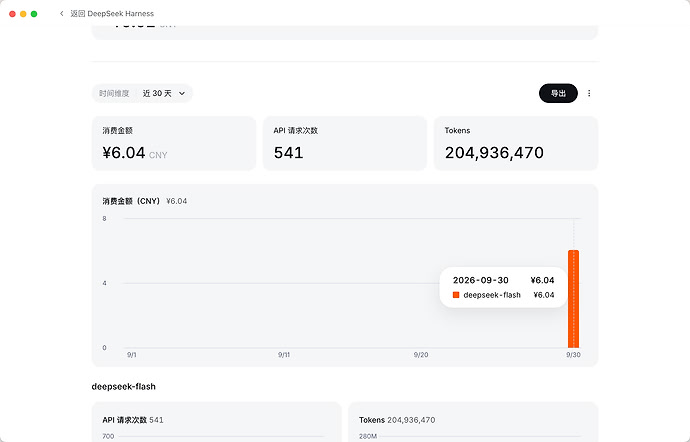Select the Tokens summary card

[516, 144]
